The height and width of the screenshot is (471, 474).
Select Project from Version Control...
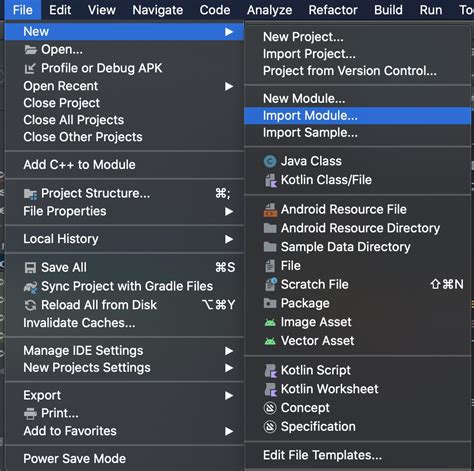358,71
